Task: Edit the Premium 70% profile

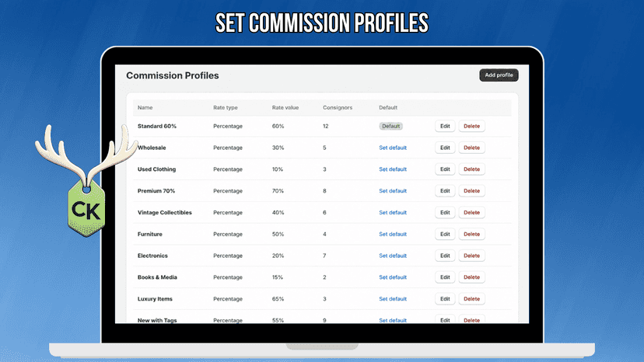Action: [x=445, y=191]
